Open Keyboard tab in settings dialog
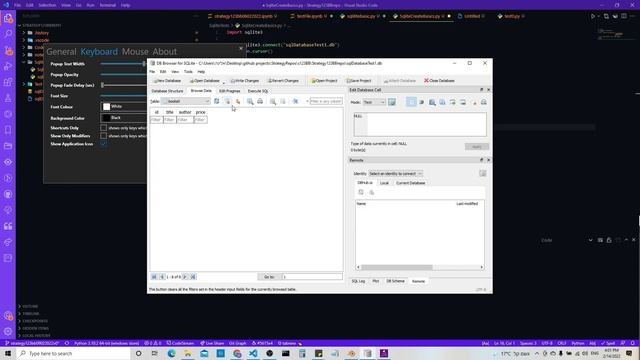Image resolution: width=640 pixels, height=360 pixels. 99,52
